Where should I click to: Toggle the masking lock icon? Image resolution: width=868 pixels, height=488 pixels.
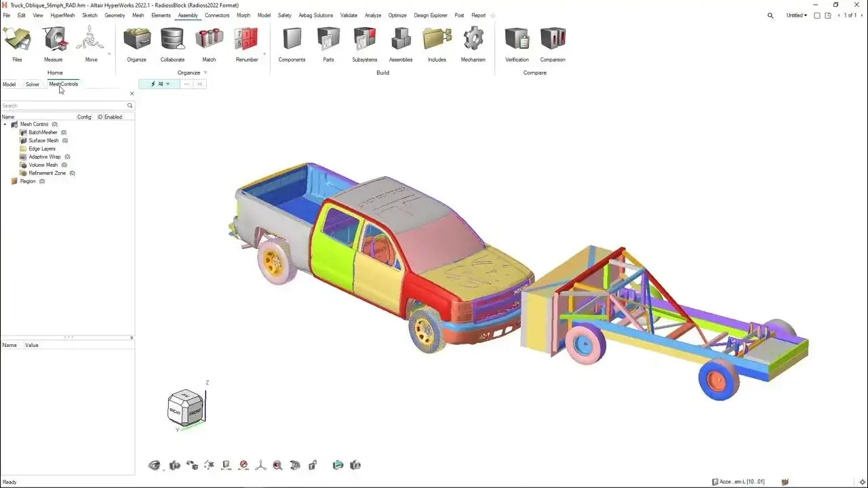click(313, 465)
